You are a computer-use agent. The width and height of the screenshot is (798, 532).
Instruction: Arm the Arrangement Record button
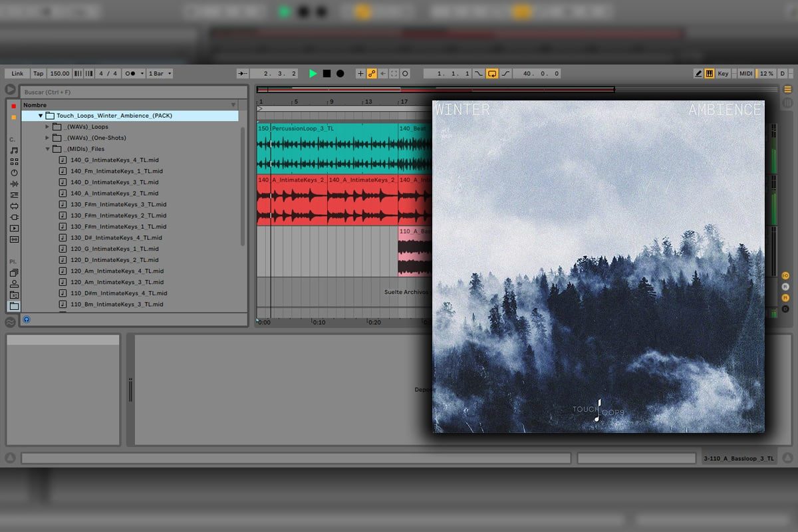pyautogui.click(x=340, y=74)
